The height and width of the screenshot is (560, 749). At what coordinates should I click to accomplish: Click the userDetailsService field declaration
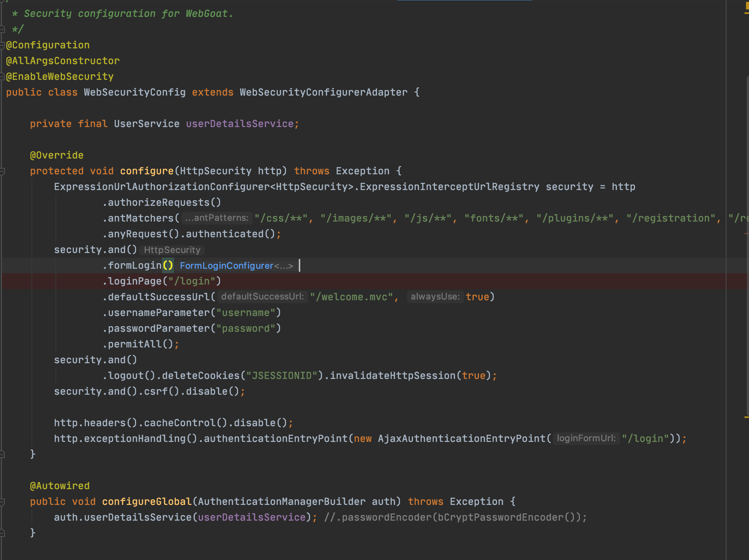(x=240, y=124)
